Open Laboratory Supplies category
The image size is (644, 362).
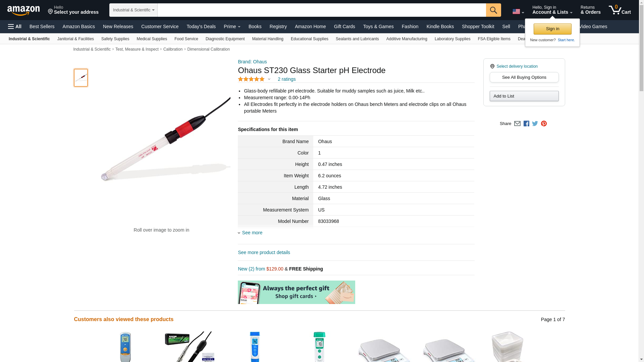point(452,39)
